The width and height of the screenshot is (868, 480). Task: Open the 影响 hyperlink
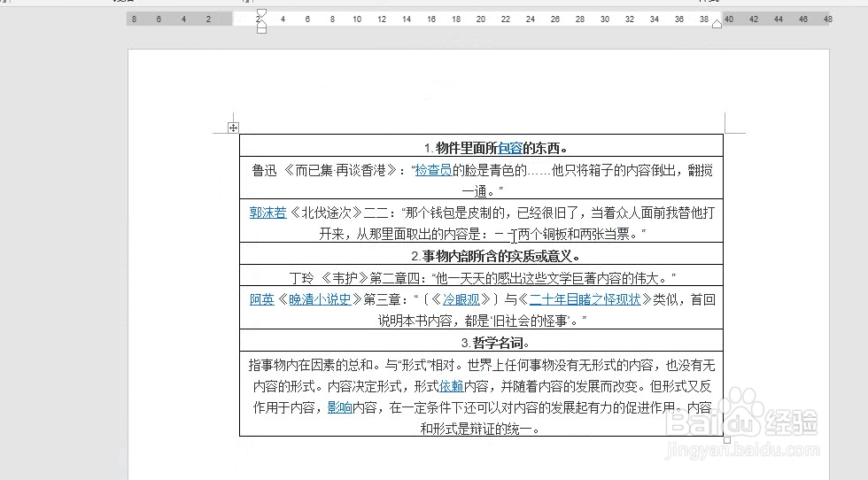[x=340, y=407]
